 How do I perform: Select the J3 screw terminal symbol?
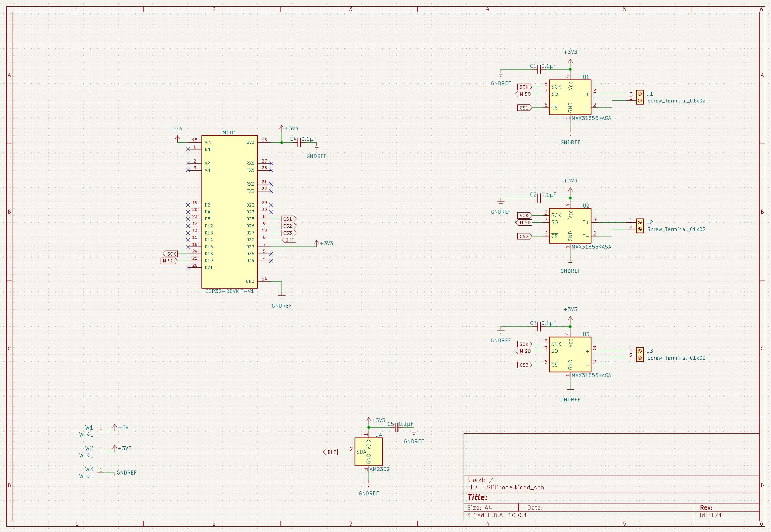[x=640, y=355]
